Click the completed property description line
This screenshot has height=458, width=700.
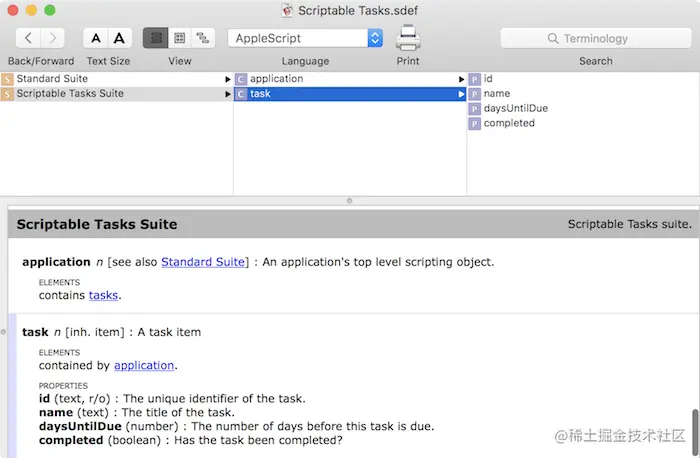(191, 440)
